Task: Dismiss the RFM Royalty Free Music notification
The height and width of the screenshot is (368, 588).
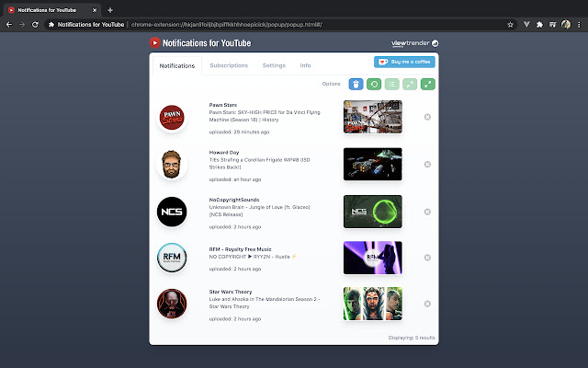Action: pyautogui.click(x=427, y=258)
